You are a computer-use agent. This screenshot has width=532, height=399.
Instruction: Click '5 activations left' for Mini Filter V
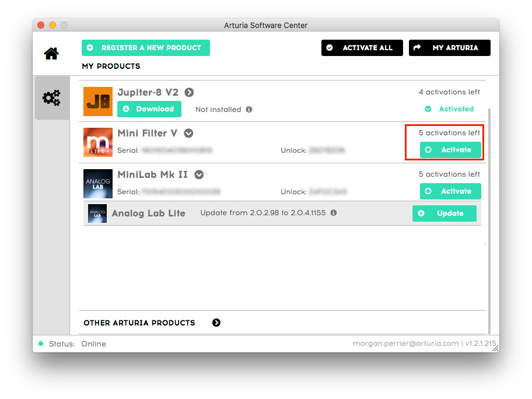click(449, 132)
